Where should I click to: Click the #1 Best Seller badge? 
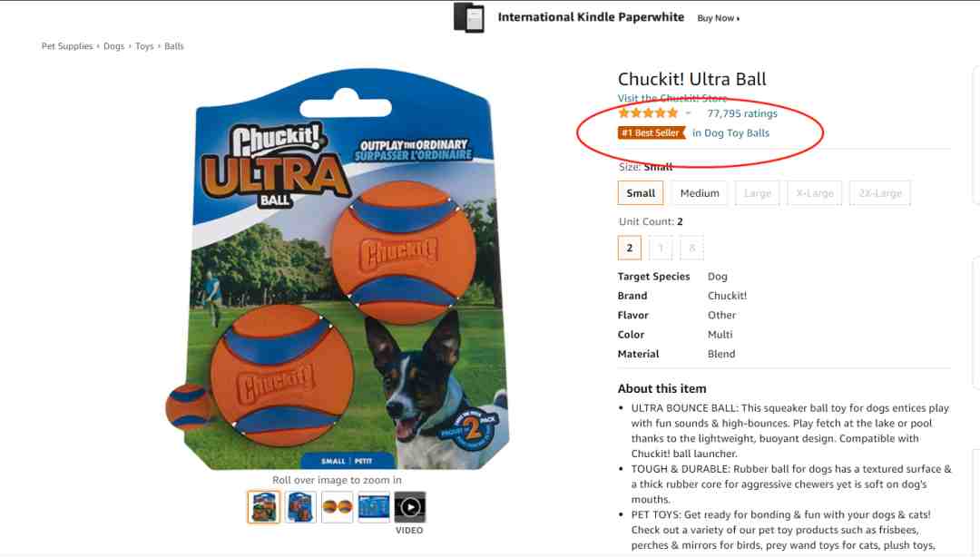pyautogui.click(x=652, y=132)
